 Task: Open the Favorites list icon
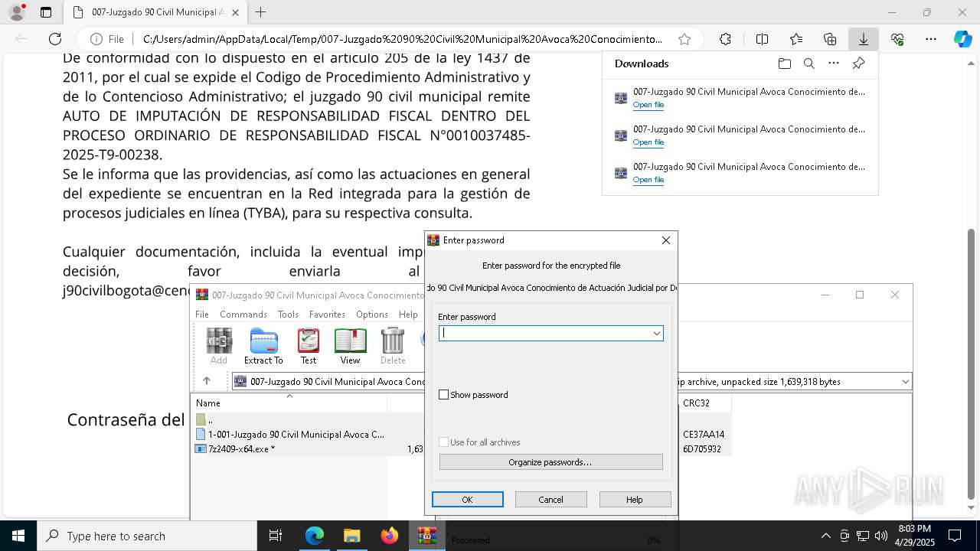click(x=796, y=39)
